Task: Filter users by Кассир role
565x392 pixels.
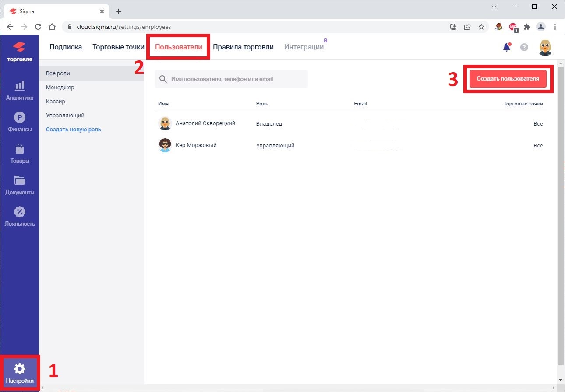Action: pyautogui.click(x=56, y=101)
